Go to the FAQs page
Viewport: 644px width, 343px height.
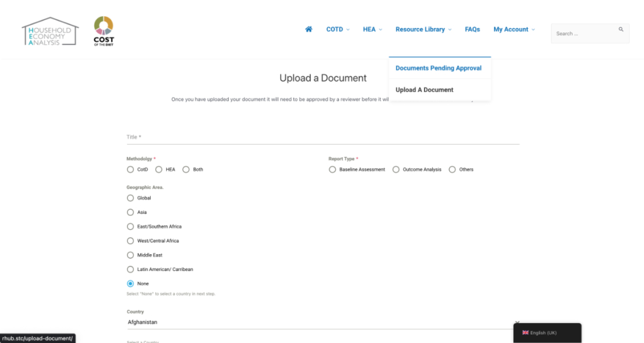click(x=472, y=29)
